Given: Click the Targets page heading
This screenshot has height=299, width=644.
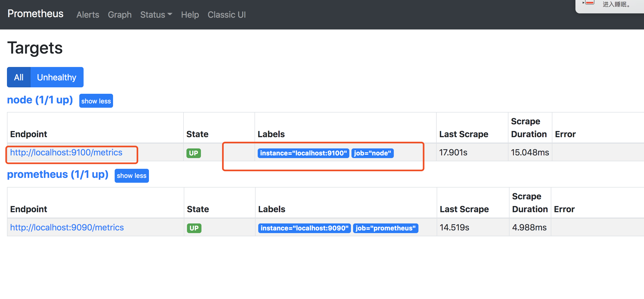Looking at the screenshot, I should click(35, 48).
